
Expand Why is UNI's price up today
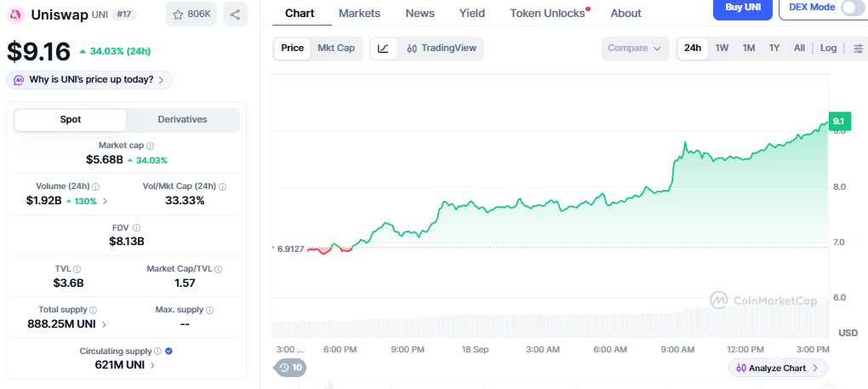click(x=89, y=80)
